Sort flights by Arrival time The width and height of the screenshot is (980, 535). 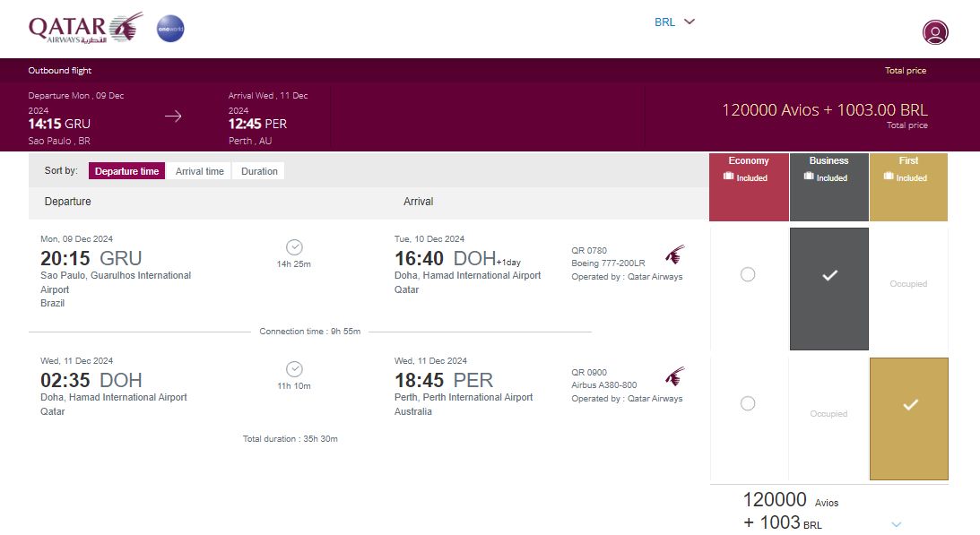click(199, 171)
